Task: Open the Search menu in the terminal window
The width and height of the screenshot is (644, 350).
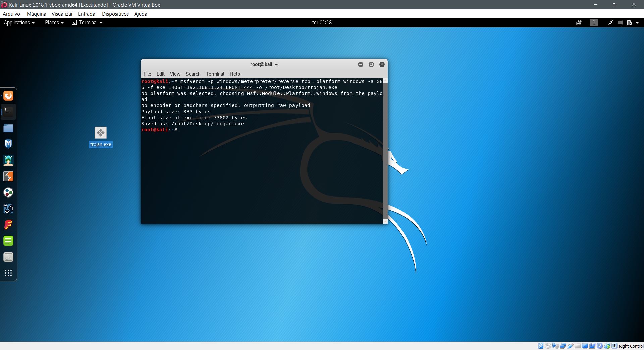Action: (193, 74)
